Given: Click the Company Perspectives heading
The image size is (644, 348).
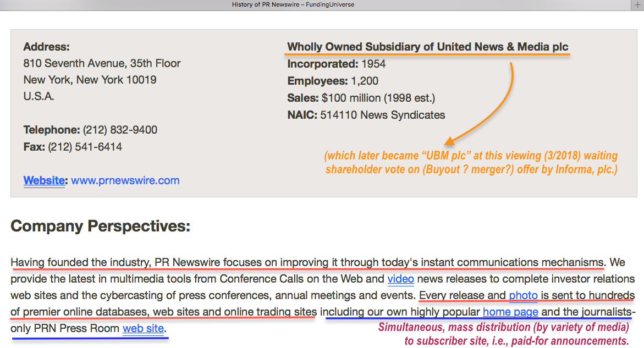Looking at the screenshot, I should click(x=101, y=226).
